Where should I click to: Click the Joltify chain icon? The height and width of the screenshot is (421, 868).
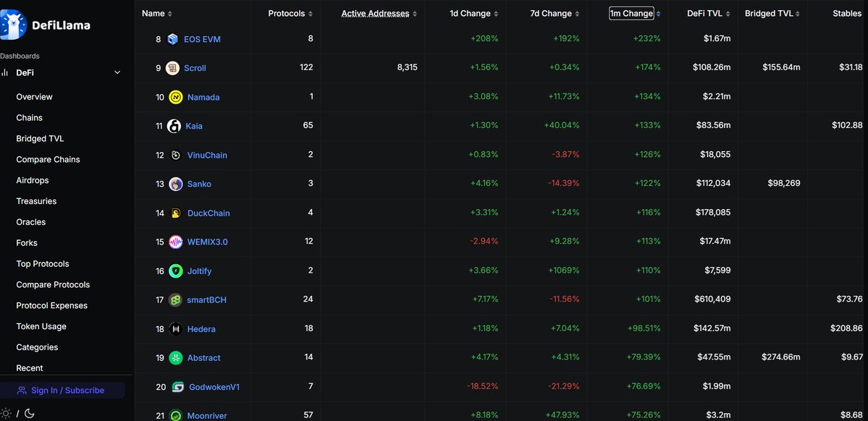point(175,271)
